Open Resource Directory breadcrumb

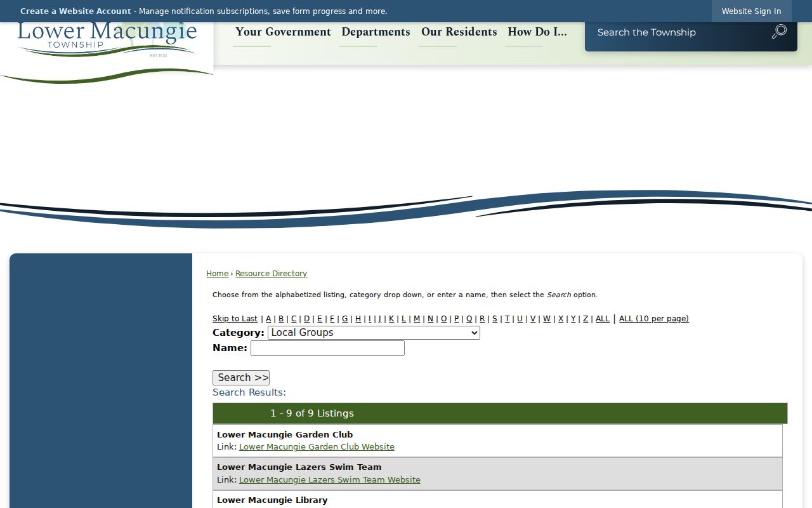tap(271, 274)
